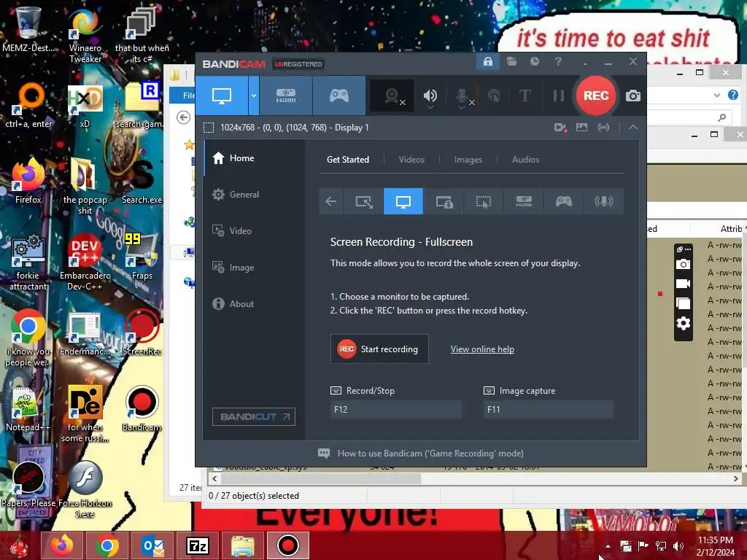
Task: Toggle the speaker sound icon in Bandicam toolbar
Action: pyautogui.click(x=430, y=97)
